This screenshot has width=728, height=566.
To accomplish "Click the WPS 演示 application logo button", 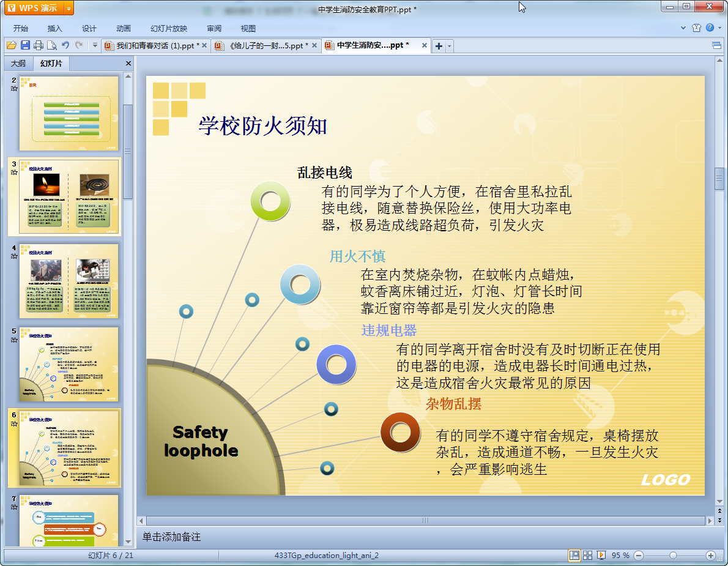I will tap(34, 8).
